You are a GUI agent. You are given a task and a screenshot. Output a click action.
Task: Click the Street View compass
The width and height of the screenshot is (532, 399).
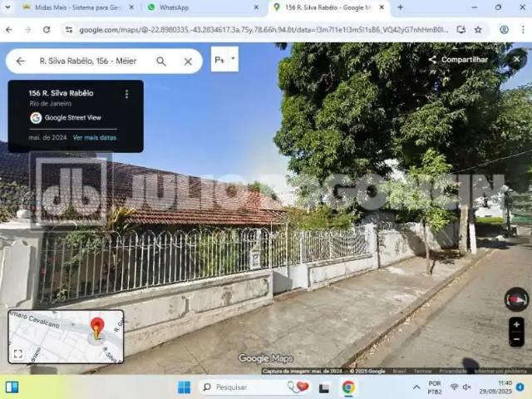(516, 299)
